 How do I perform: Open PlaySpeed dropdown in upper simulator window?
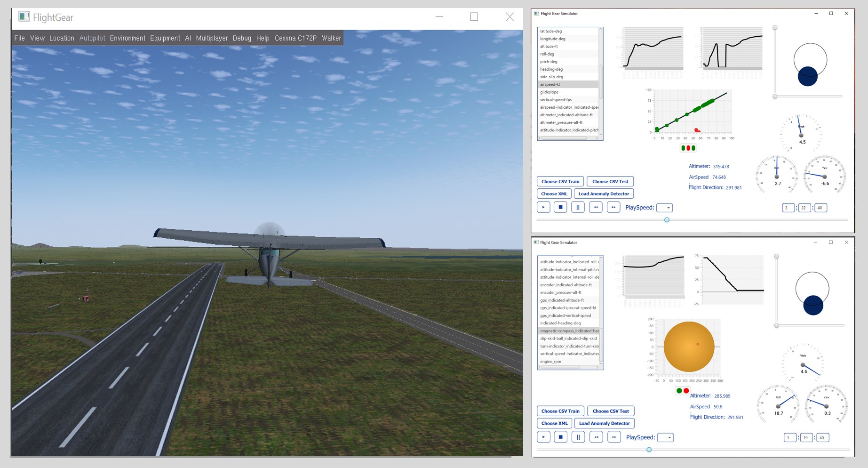[664, 208]
